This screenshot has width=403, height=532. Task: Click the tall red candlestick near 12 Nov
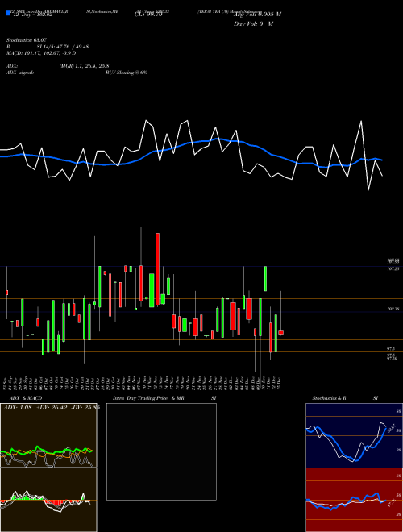(157, 269)
